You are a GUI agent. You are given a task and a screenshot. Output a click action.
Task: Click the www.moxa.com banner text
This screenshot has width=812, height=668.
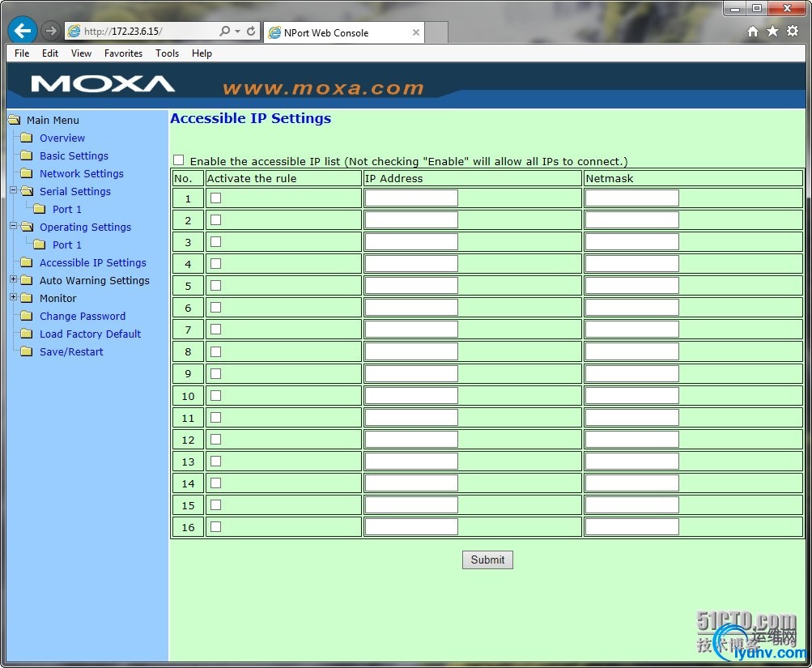(323, 88)
